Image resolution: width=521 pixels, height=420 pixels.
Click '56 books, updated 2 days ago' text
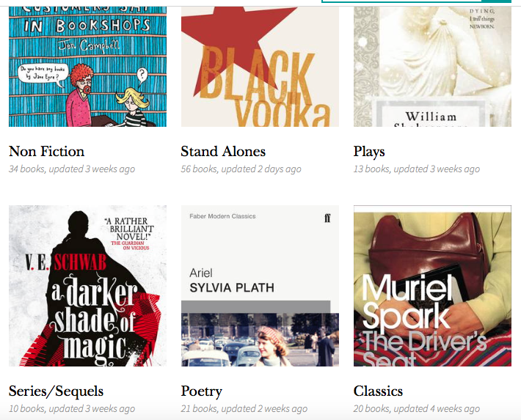click(x=241, y=169)
